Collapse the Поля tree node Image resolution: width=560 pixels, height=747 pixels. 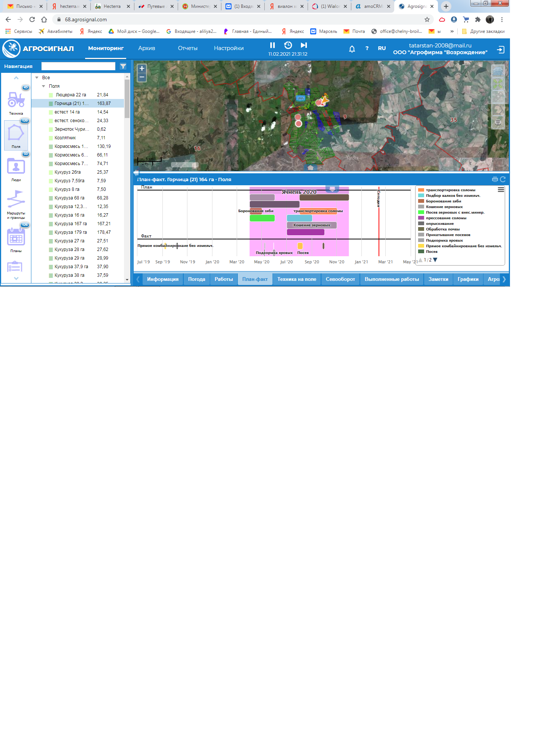point(44,86)
